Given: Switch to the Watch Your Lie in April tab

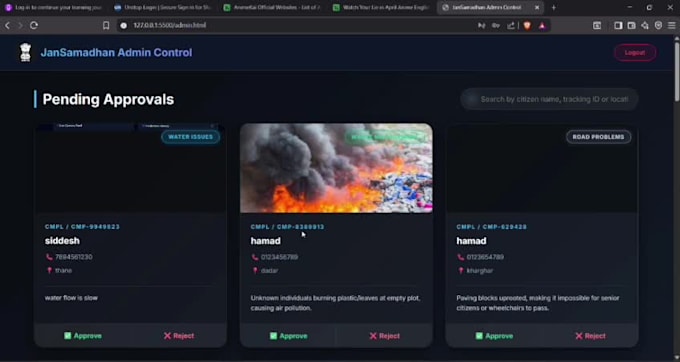Looking at the screenshot, I should (382, 7).
